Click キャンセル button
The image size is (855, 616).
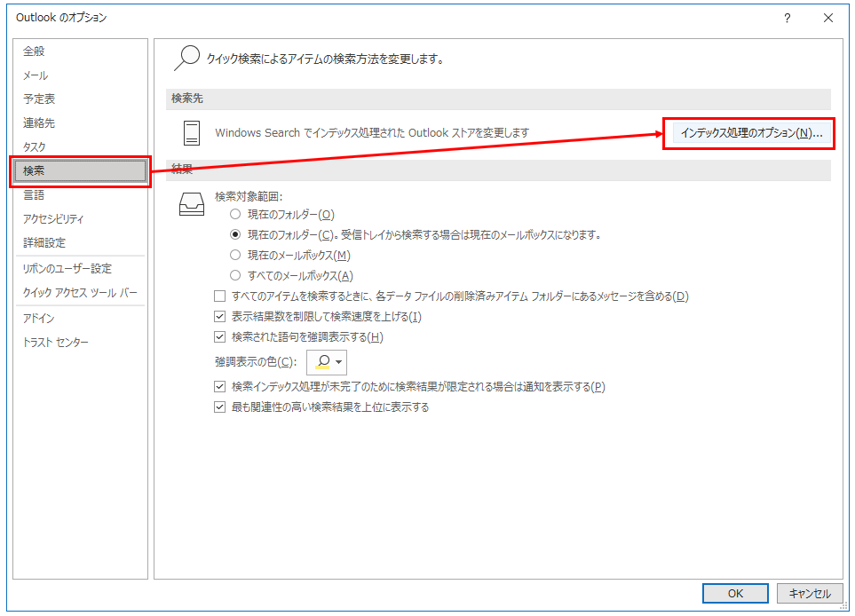[809, 593]
